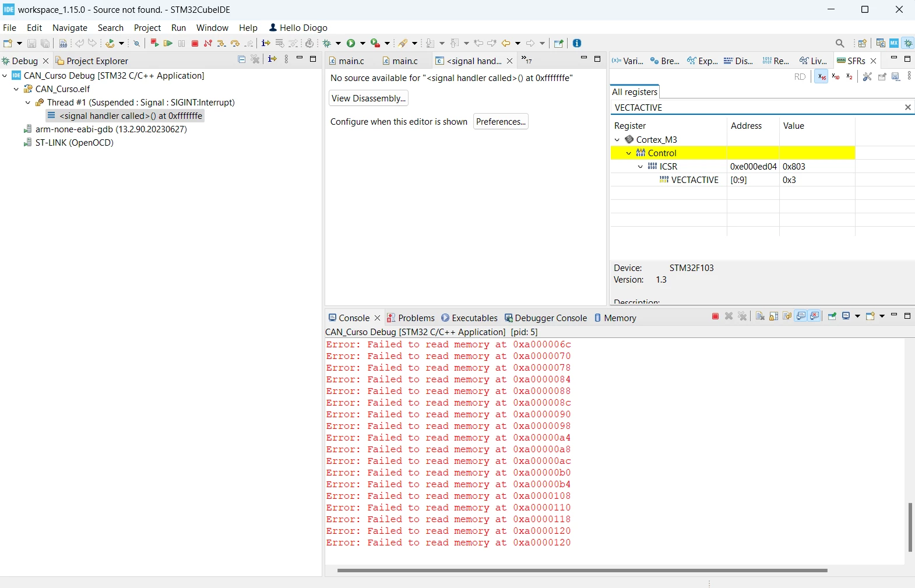Switch to the Debugger Console tab
Screen dimensions: 915x588
tap(546, 318)
